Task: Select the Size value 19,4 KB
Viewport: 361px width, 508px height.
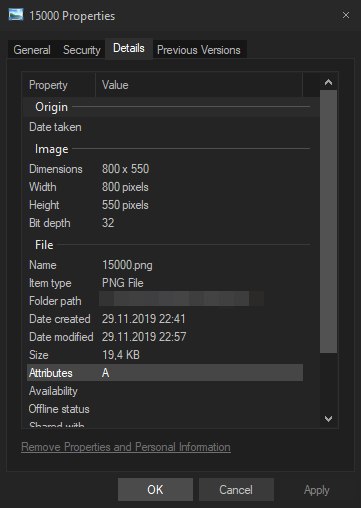Action: tap(121, 355)
